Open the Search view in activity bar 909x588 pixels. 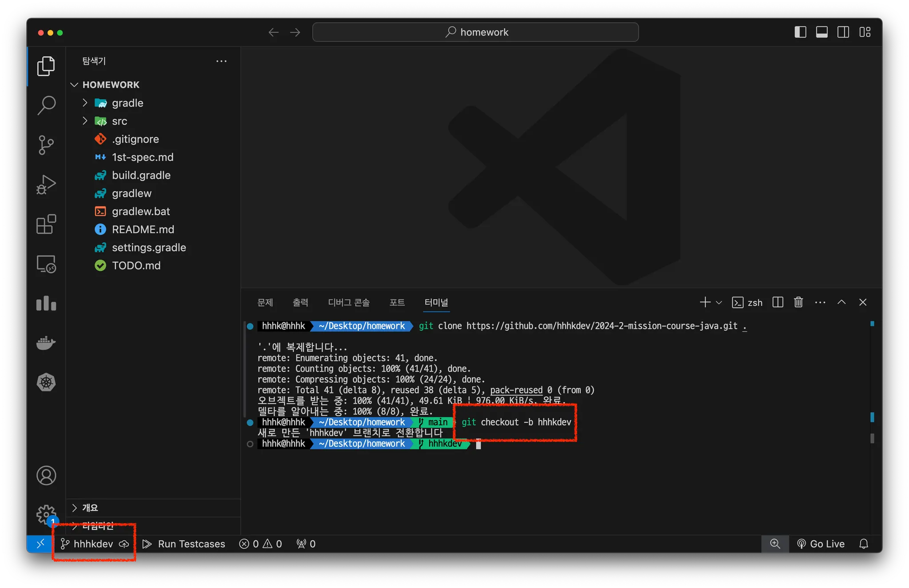[x=46, y=105]
